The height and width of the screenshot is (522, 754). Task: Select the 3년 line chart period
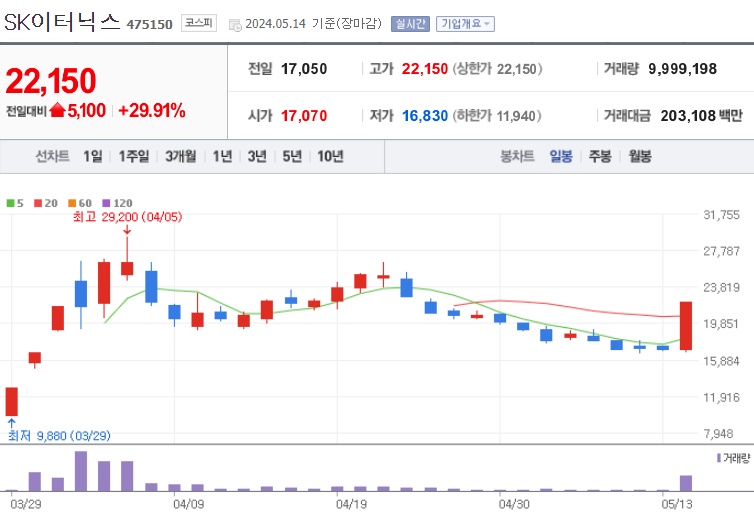coord(257,156)
